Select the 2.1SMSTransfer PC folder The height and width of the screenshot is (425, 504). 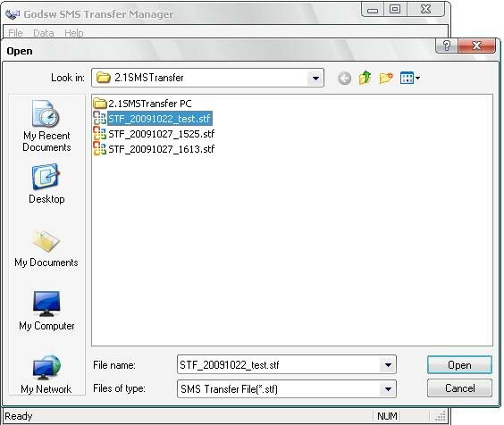[x=142, y=104]
